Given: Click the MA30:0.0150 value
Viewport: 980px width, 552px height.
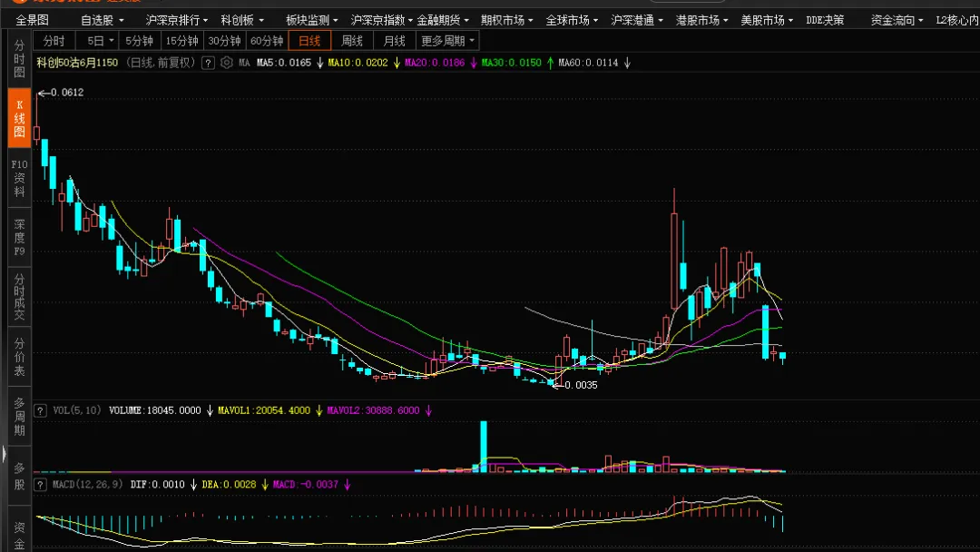Looking at the screenshot, I should pyautogui.click(x=511, y=63).
